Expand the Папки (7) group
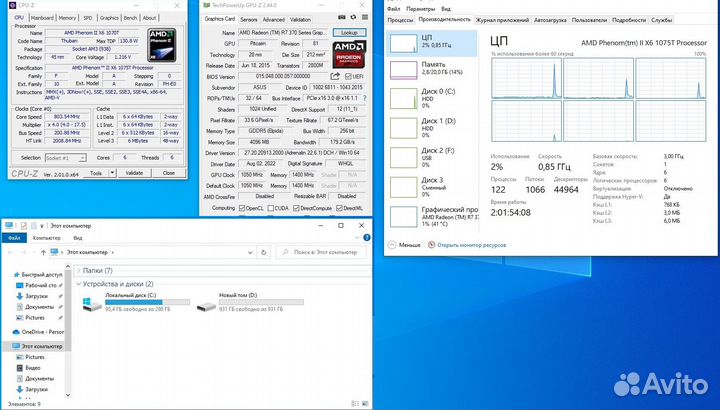Viewport: 720px width, 410px height. (78, 271)
